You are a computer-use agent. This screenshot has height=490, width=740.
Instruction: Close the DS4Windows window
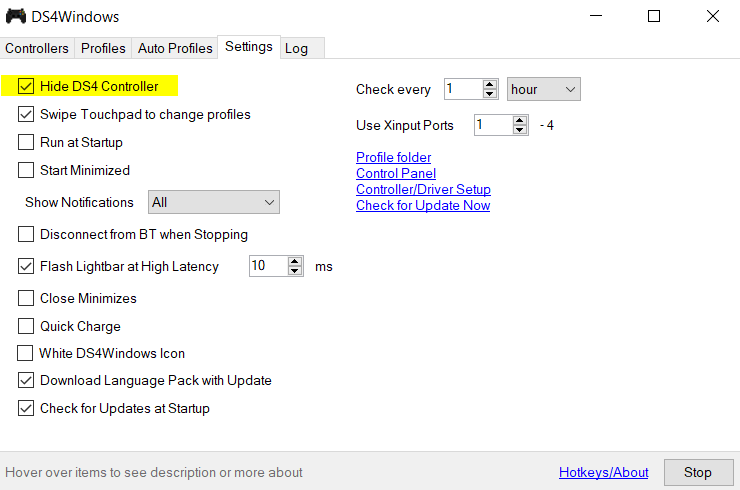click(x=713, y=16)
